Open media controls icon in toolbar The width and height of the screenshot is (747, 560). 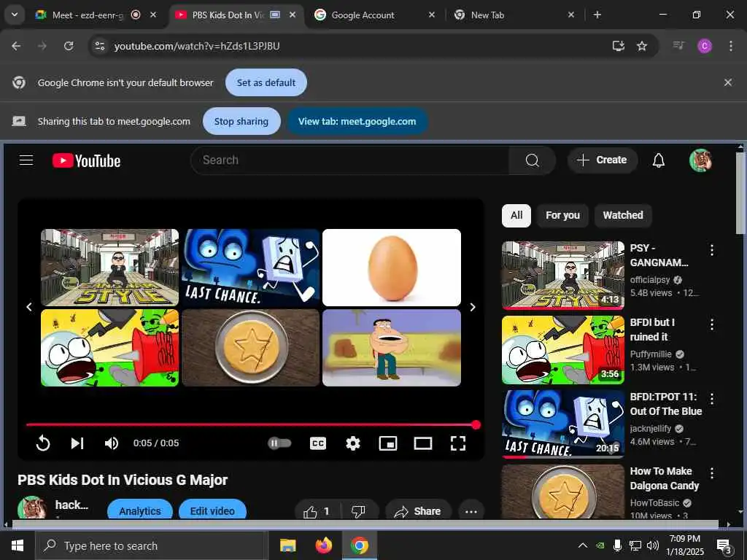pyautogui.click(x=678, y=46)
